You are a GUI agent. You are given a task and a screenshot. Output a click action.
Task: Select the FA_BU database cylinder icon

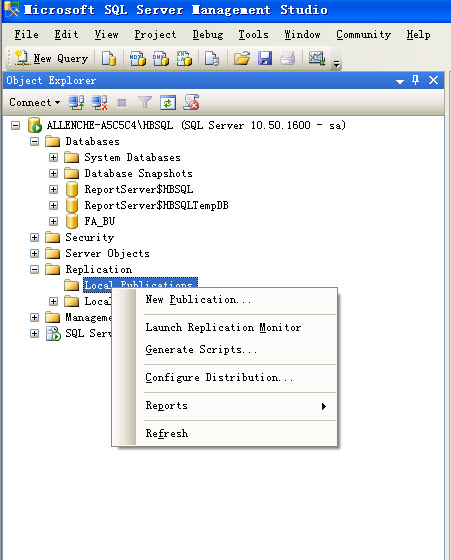(x=72, y=221)
